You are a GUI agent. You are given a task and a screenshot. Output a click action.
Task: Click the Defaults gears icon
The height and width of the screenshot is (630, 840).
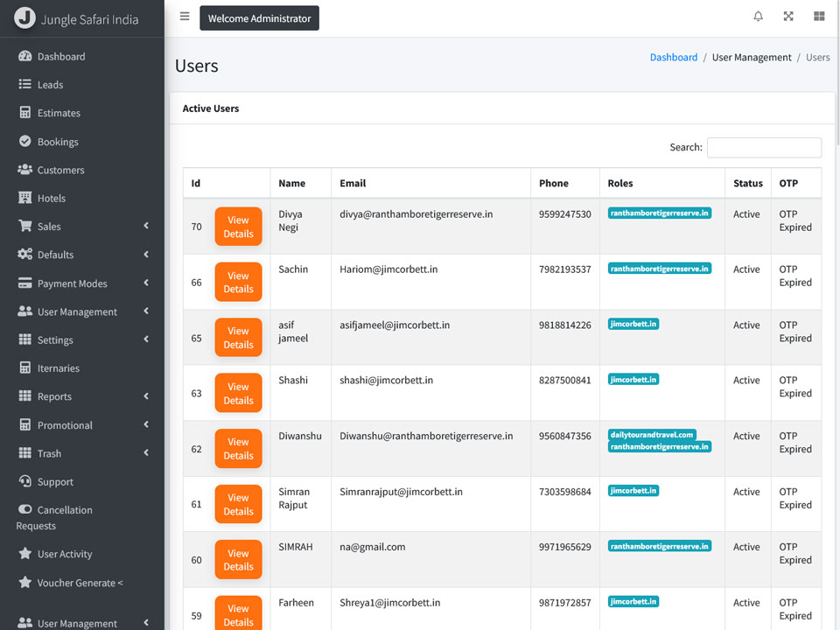point(24,255)
